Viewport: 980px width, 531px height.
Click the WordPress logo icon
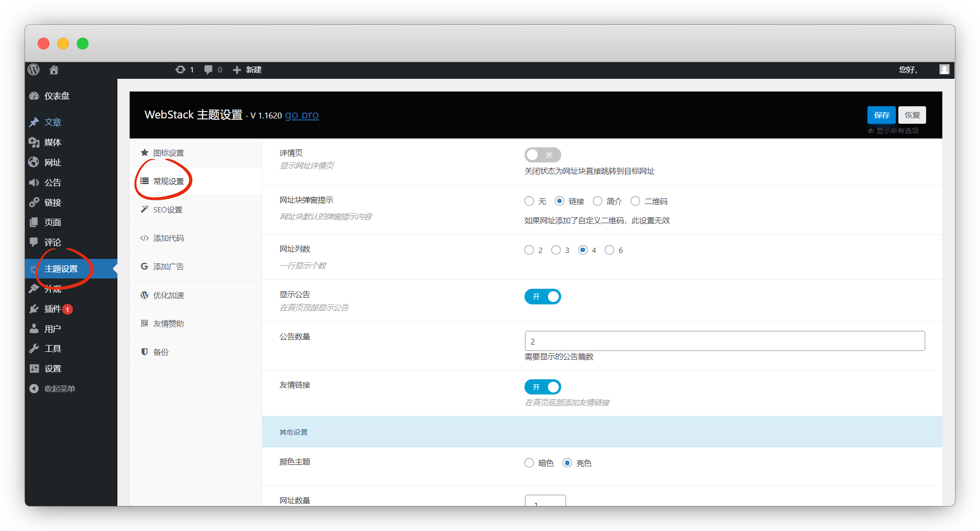point(34,69)
